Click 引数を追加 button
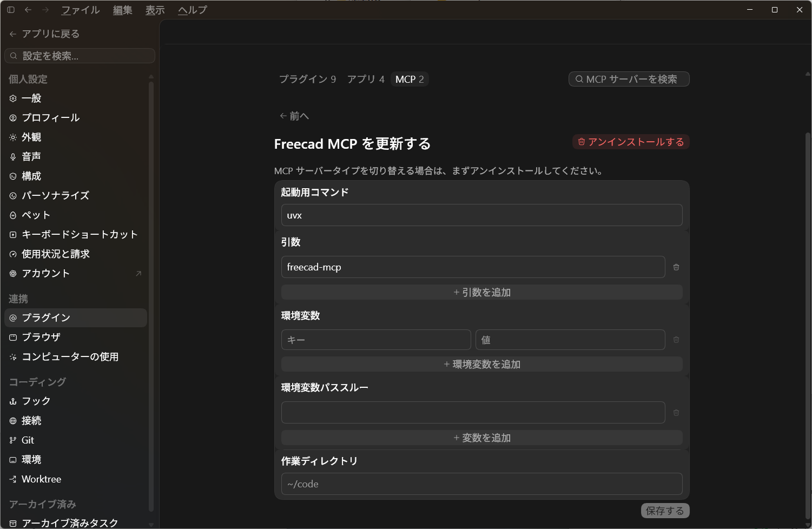Screen dimensions: 812x529 pos(482,292)
